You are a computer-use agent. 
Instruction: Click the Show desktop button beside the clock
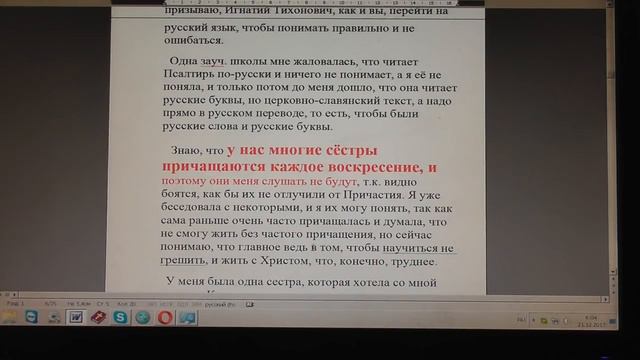point(612,322)
